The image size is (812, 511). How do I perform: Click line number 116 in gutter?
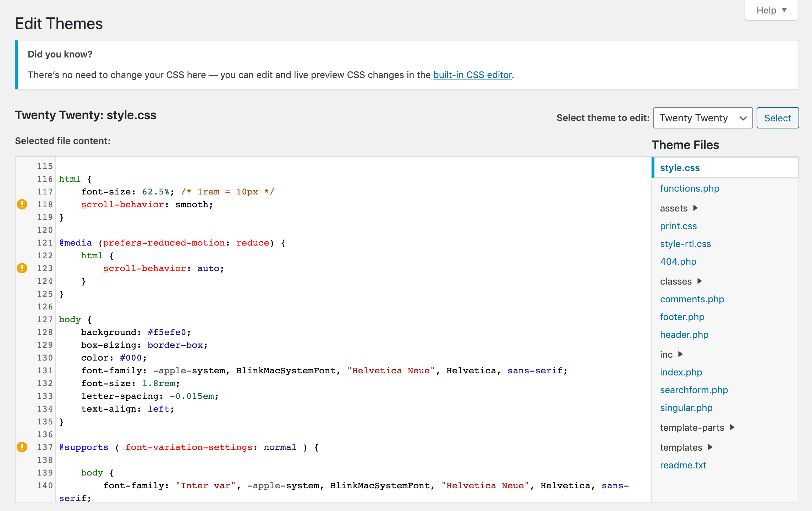[45, 179]
